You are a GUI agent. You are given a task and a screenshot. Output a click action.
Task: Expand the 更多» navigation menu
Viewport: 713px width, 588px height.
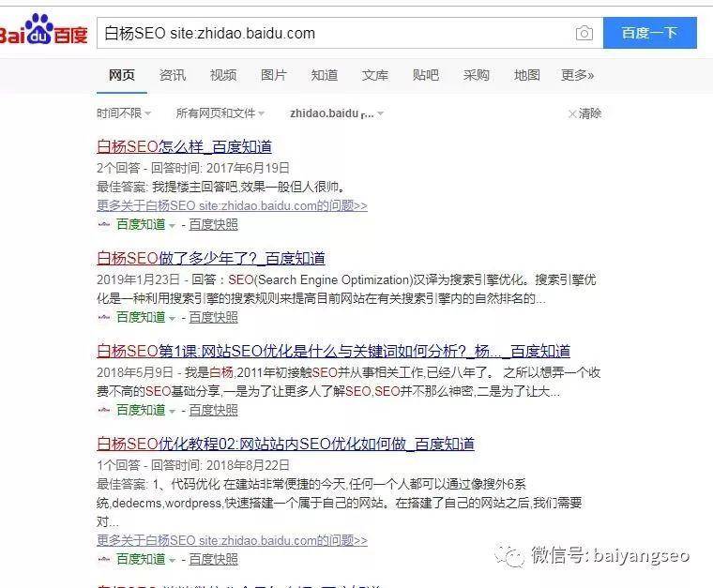click(x=578, y=75)
